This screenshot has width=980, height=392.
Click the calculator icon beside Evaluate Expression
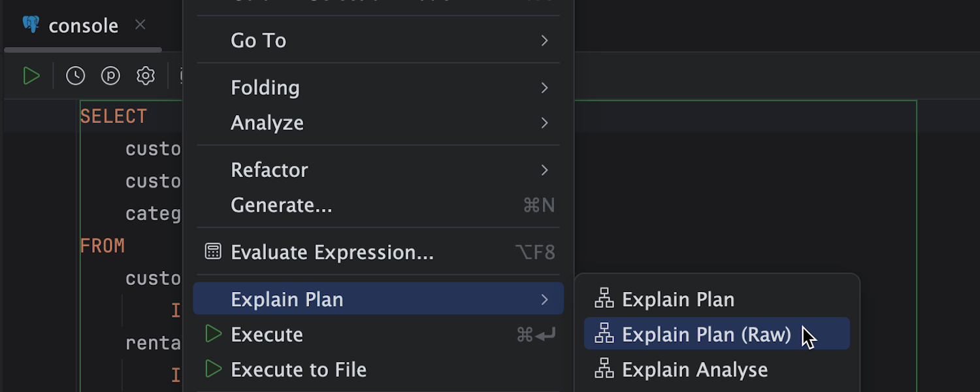click(x=213, y=252)
